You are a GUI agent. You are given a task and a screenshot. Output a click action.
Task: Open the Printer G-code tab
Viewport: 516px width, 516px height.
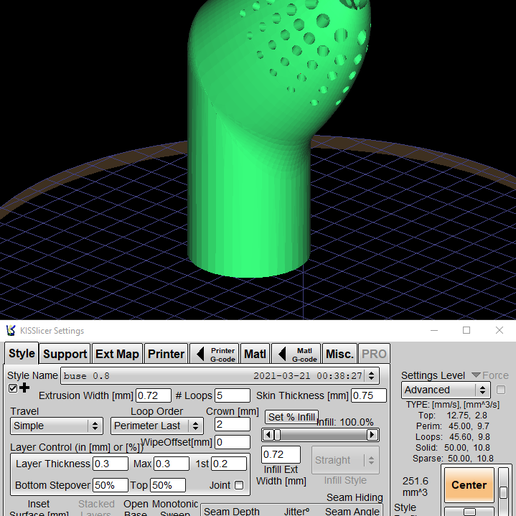click(x=214, y=354)
